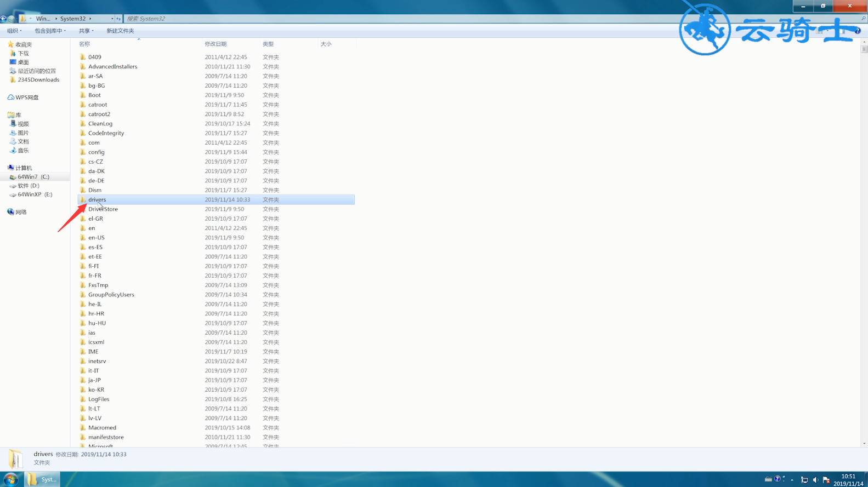Select the inetsrv folder

point(97,361)
